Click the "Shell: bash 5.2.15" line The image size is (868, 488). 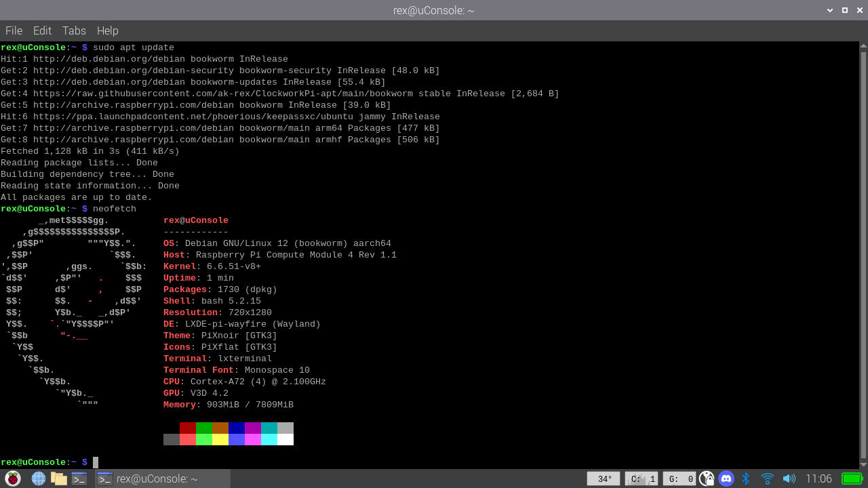pos(212,301)
